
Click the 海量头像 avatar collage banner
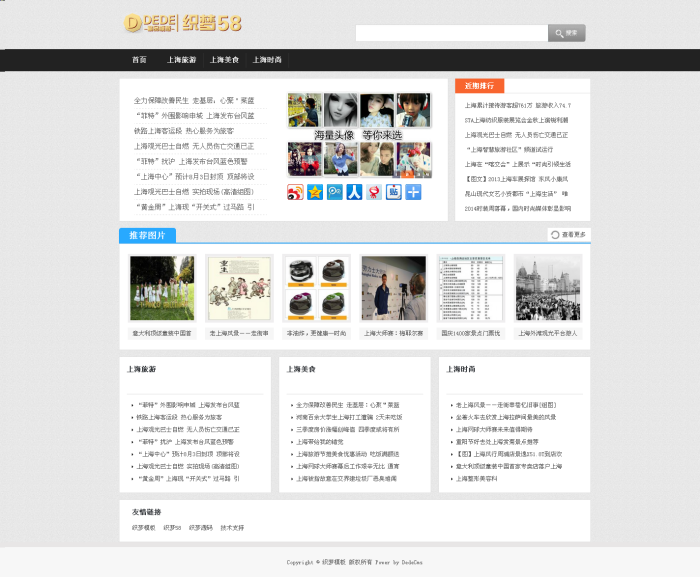[x=358, y=135]
